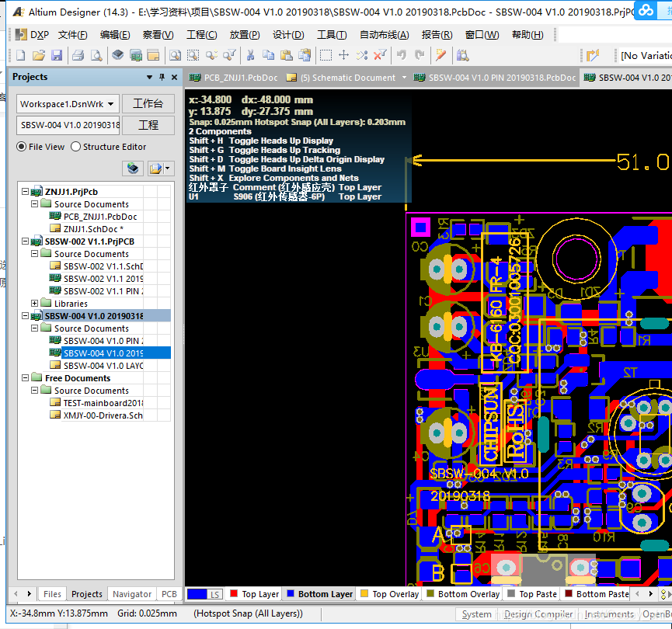Click Zoom area magnifier icon
This screenshot has height=629, width=672.
tap(193, 55)
